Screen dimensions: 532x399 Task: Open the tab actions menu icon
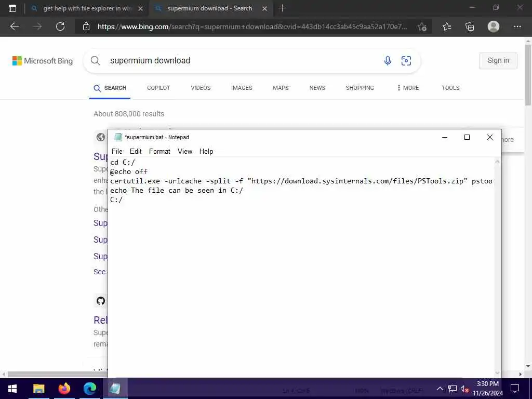point(12,8)
